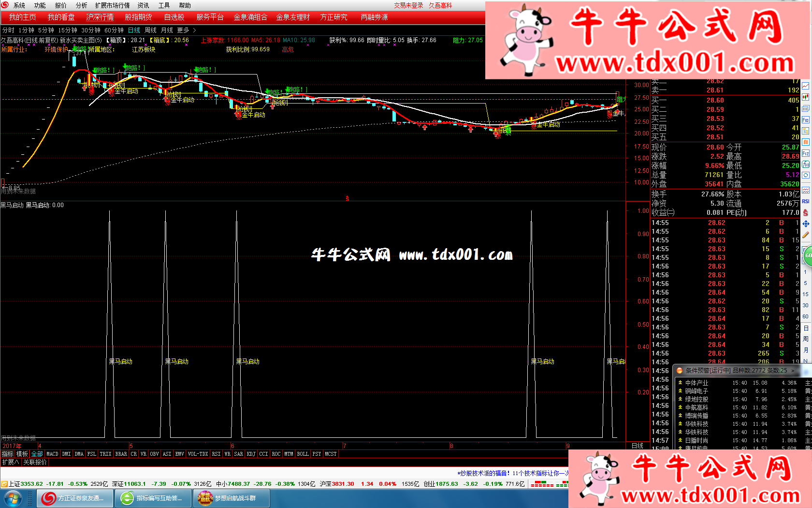Switch chart to 周线 weekly period
812x508 pixels.
(x=151, y=30)
